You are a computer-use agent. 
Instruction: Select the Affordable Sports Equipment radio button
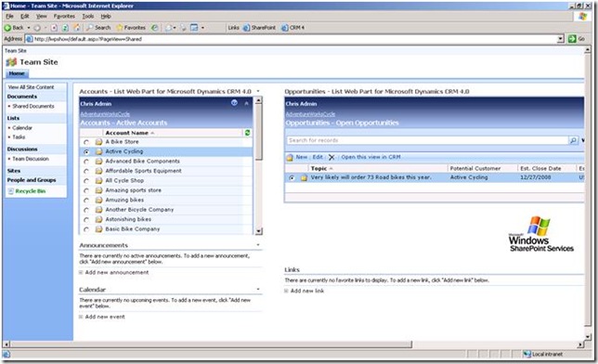pyautogui.click(x=86, y=171)
